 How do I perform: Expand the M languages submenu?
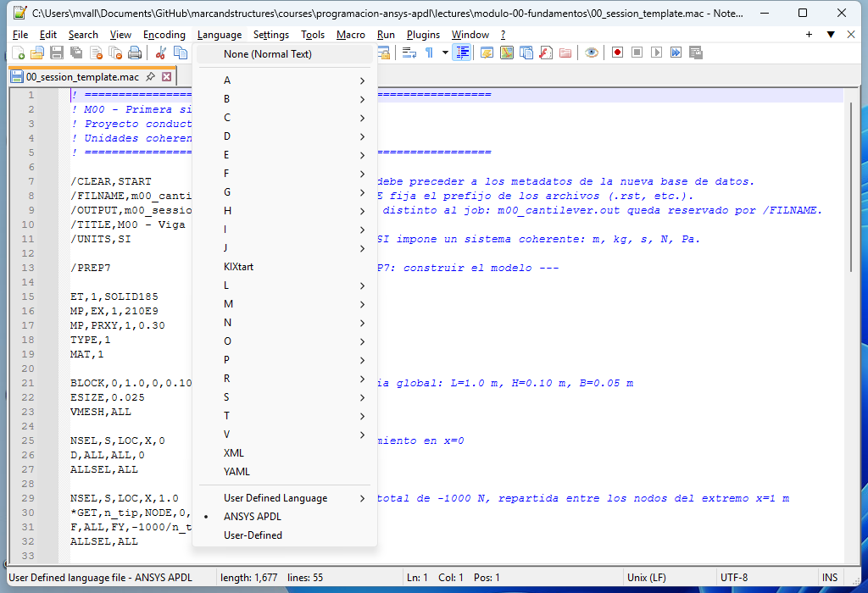point(285,304)
